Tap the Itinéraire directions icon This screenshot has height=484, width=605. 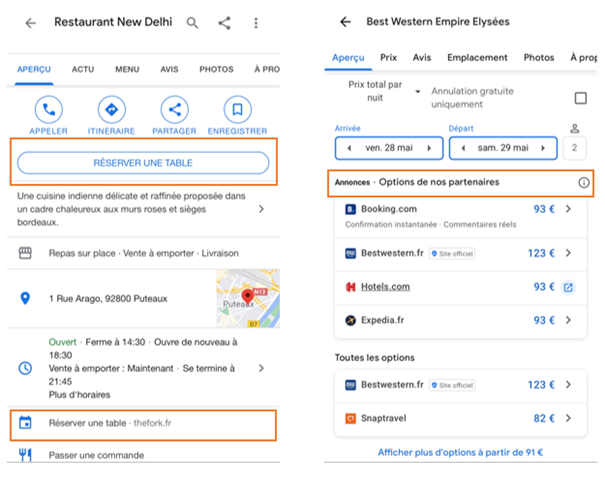pyautogui.click(x=112, y=110)
